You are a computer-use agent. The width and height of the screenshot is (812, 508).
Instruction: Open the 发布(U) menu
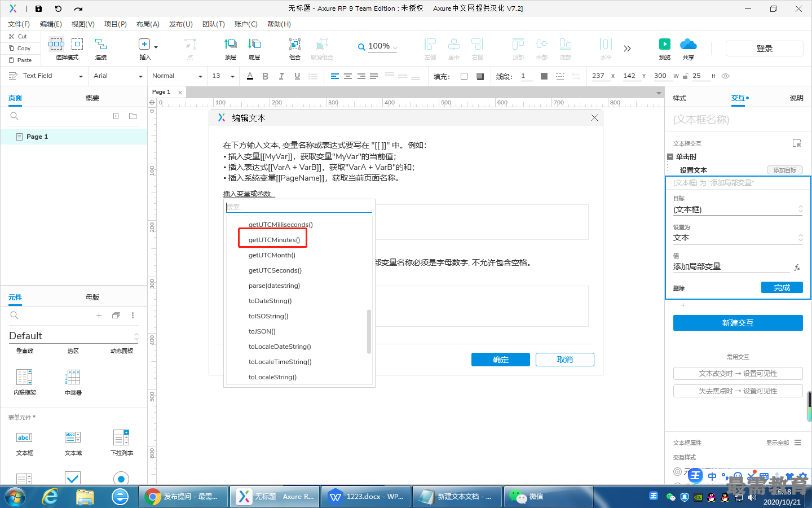tap(181, 24)
